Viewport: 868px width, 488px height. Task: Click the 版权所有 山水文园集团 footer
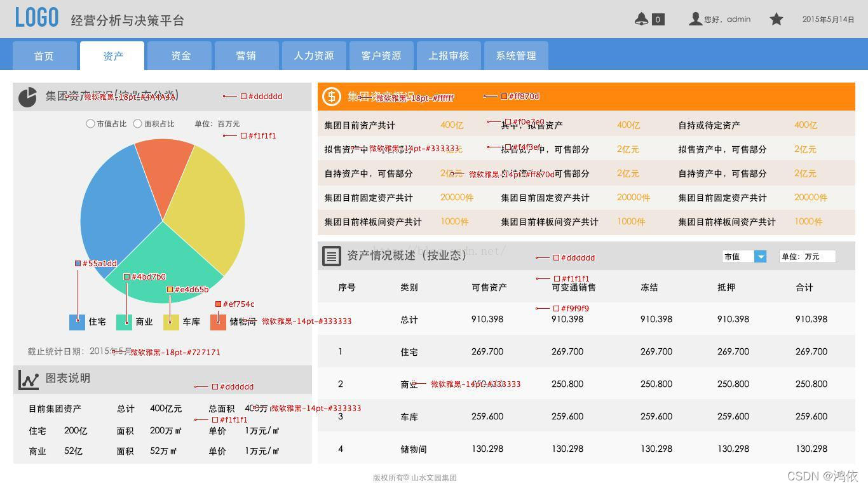point(415,478)
